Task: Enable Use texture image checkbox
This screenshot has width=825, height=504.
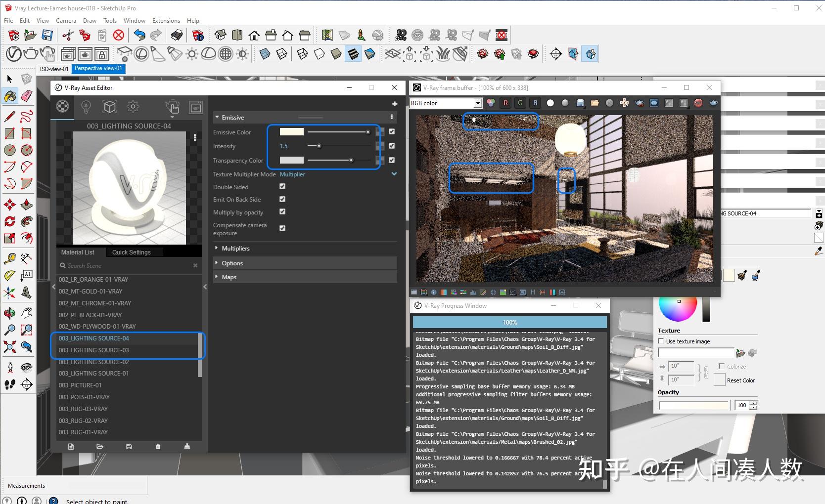Action: (x=661, y=341)
